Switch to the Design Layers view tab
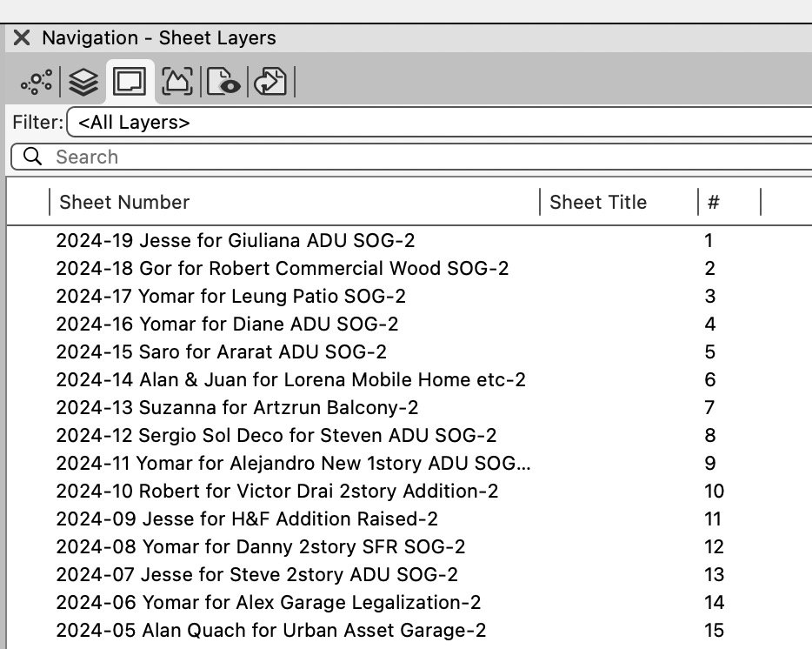The image size is (812, 649). click(82, 81)
